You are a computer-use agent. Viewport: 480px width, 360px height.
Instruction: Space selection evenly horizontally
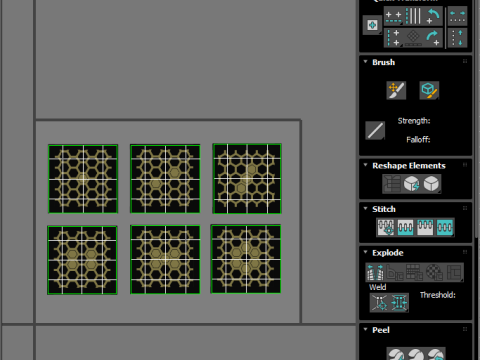coord(457,16)
